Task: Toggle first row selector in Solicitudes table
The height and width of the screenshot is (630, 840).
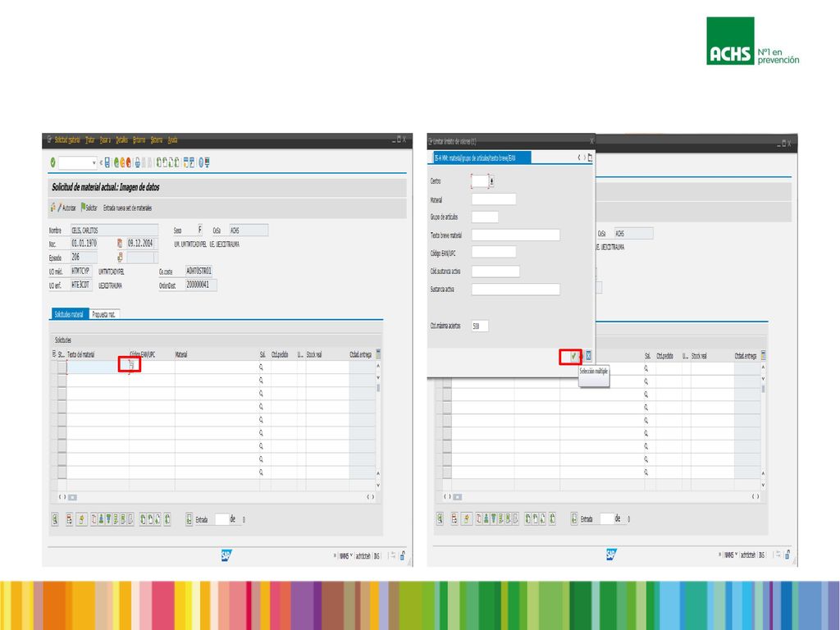Action: click(x=62, y=367)
